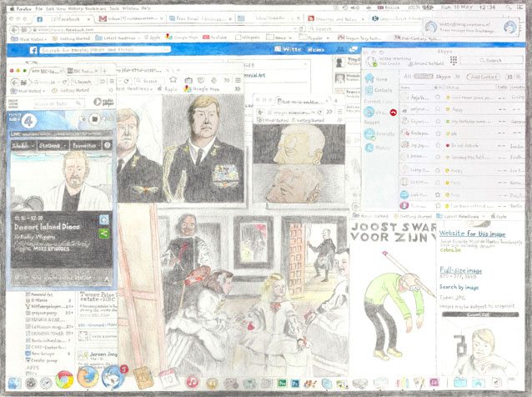Switch to the Facebook tab
Screen dimensions: 532x397
pyautogui.click(x=63, y=19)
